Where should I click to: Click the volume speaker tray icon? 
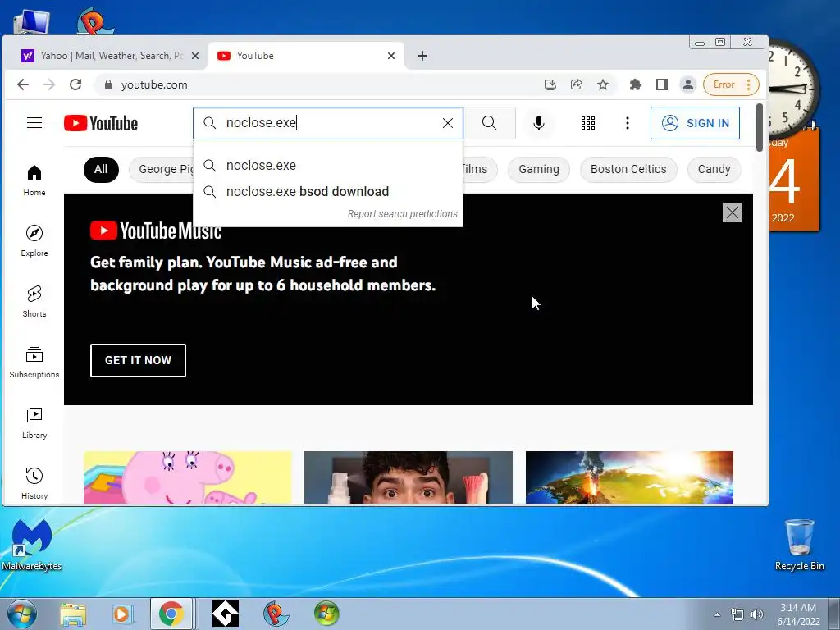[756, 614]
